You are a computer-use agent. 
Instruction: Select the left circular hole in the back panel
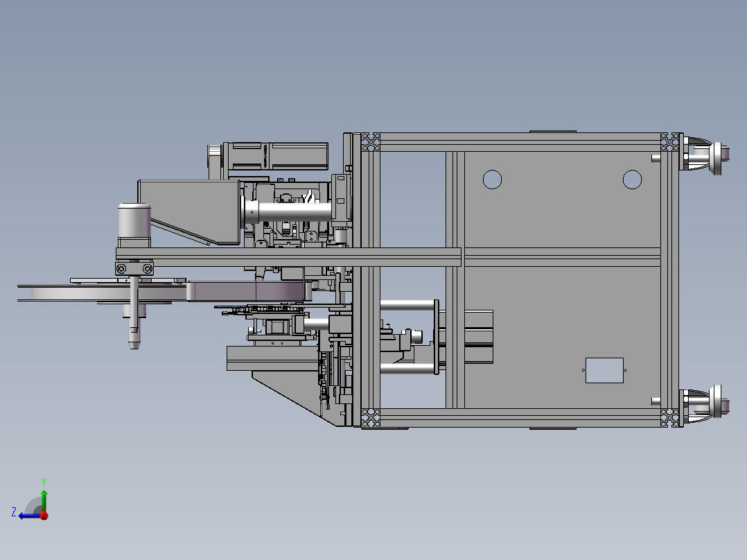point(492,180)
